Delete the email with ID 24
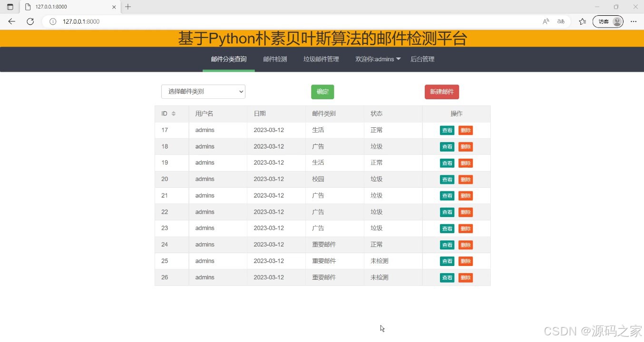Viewport: 644px width, 342px height. click(466, 245)
